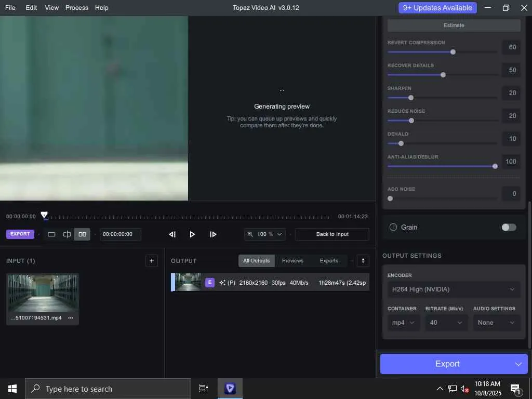The image size is (532, 399).
Task: Show hidden system tray icons
Action: tap(440, 389)
